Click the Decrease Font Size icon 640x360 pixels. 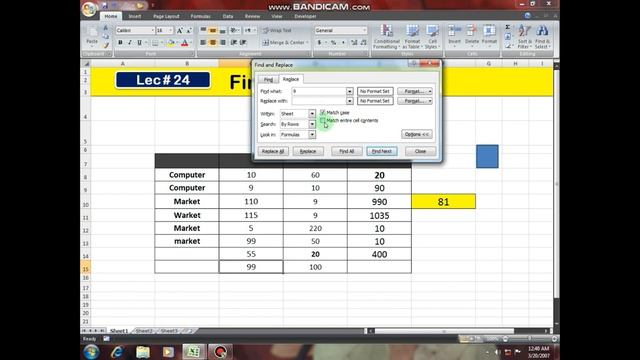click(189, 31)
